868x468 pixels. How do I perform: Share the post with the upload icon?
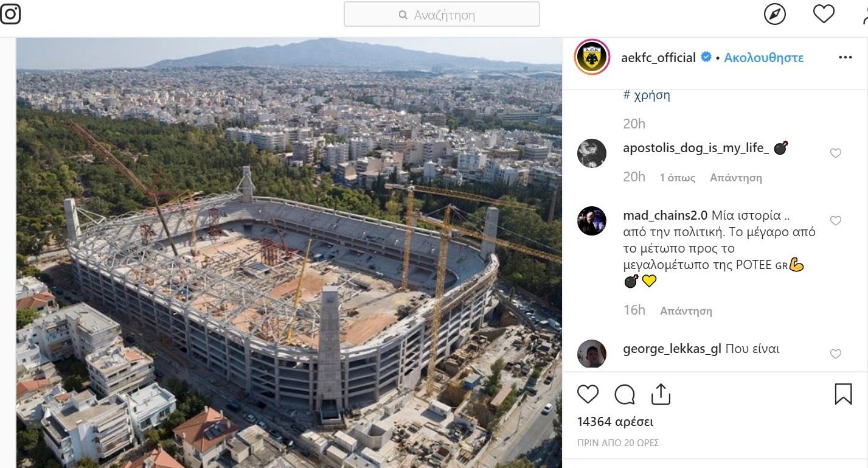[x=661, y=394]
